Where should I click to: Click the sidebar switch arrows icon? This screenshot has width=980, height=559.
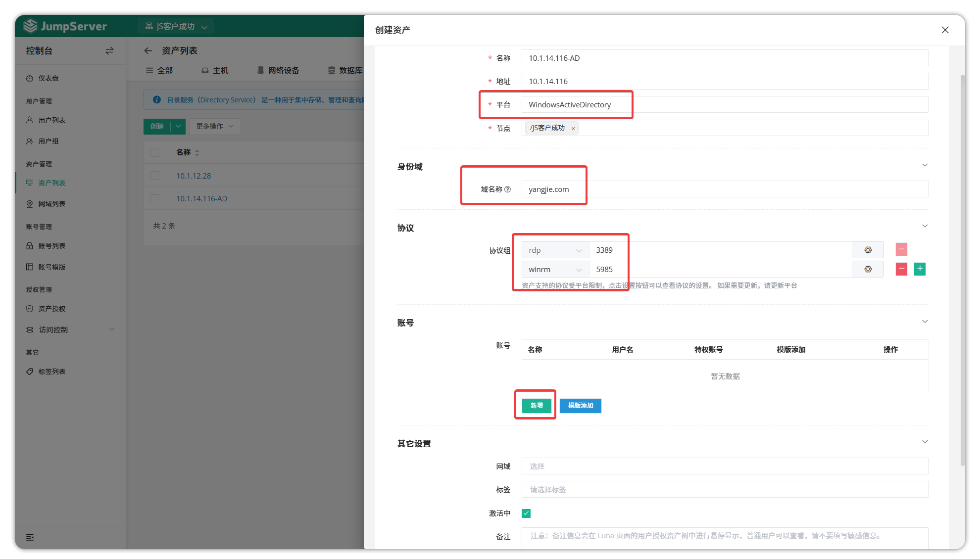coord(109,51)
